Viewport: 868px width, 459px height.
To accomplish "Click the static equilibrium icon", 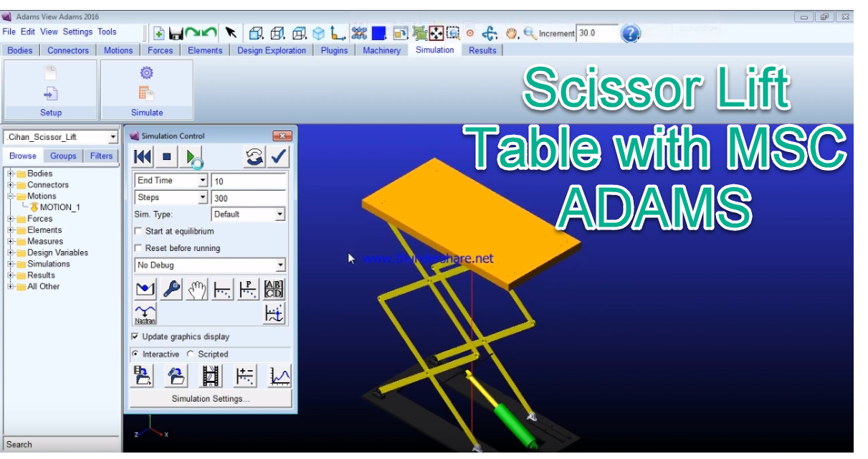I will [x=146, y=289].
